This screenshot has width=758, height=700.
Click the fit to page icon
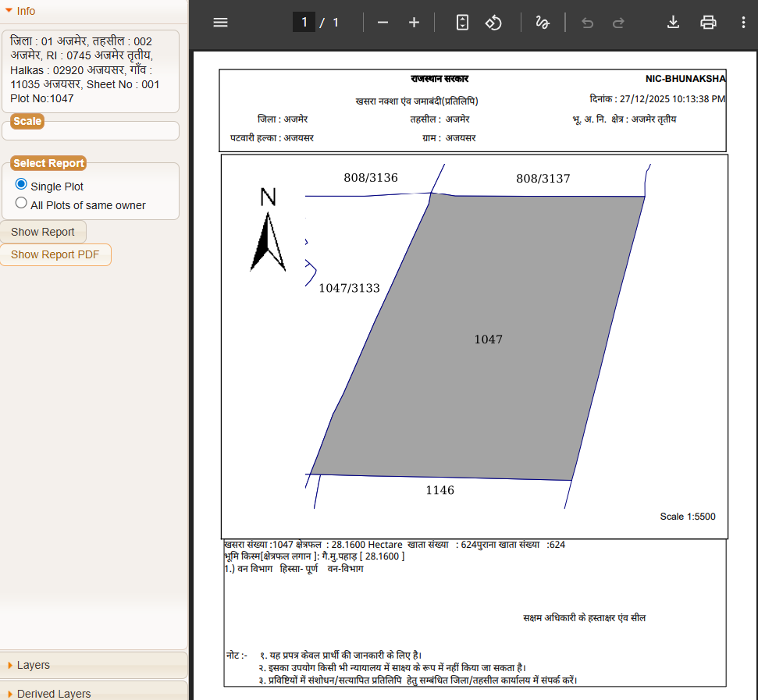pos(462,23)
